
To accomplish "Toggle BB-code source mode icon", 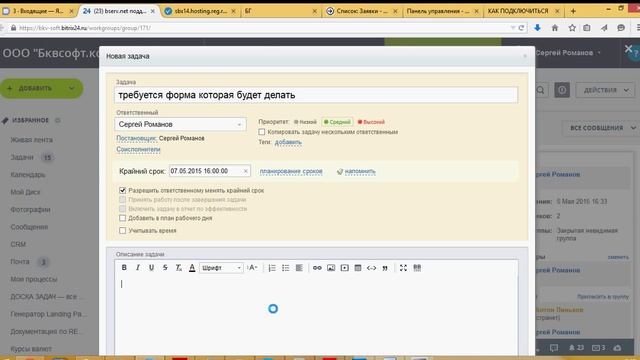I will 417,268.
